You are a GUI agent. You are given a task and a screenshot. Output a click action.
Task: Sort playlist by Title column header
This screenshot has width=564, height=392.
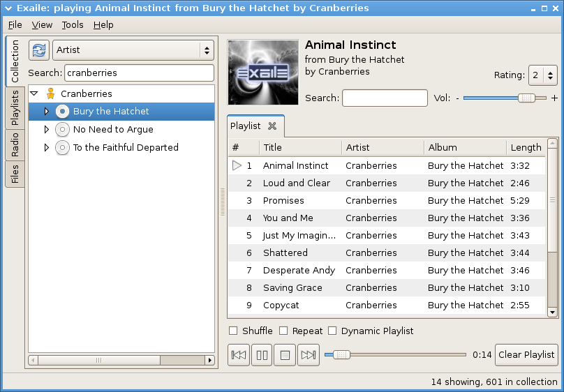(300, 148)
